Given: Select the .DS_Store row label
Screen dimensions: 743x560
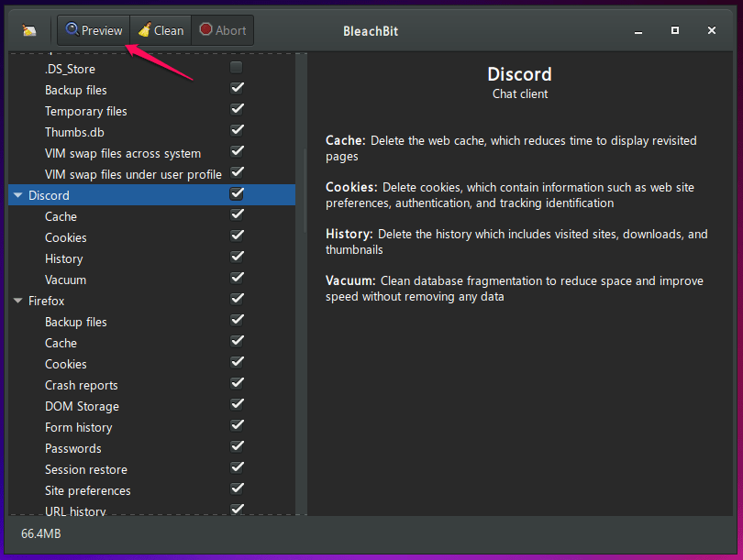Looking at the screenshot, I should pyautogui.click(x=70, y=69).
